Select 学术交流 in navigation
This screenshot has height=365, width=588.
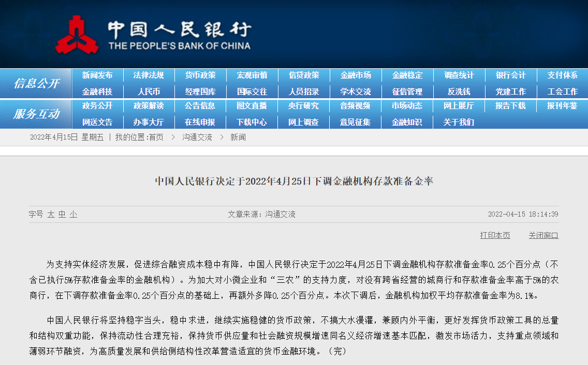(x=356, y=92)
